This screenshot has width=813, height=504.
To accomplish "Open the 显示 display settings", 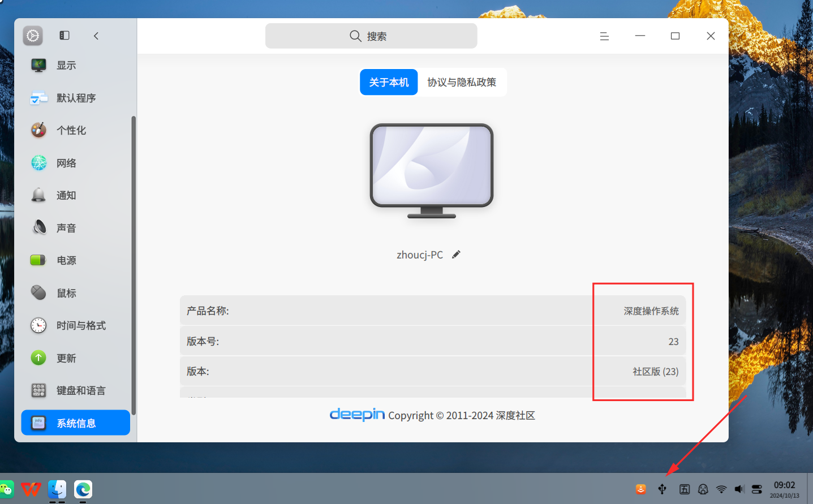I will point(75,66).
